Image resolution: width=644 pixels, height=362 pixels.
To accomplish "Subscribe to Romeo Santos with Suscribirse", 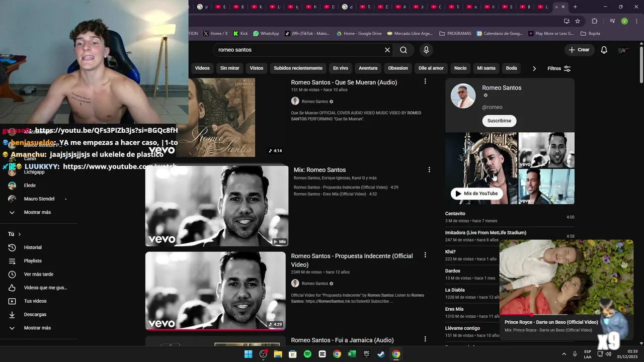I will point(499,121).
